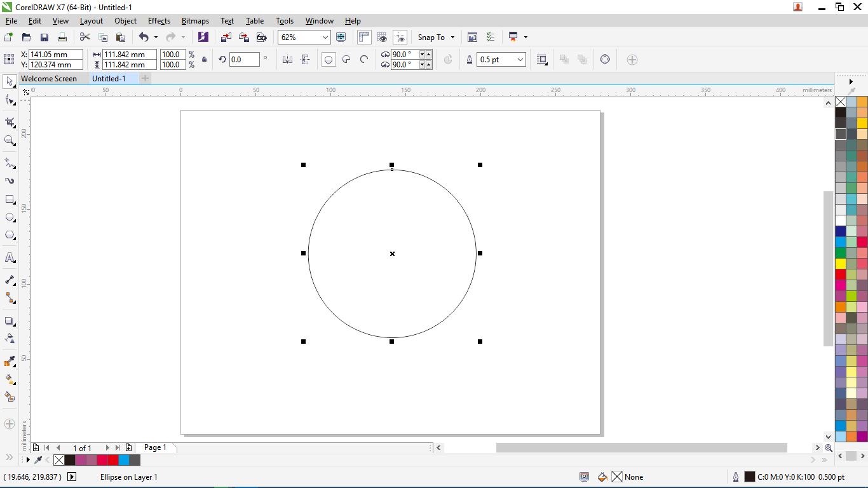868x488 pixels.
Task: Open Publish to PDF
Action: tap(262, 37)
